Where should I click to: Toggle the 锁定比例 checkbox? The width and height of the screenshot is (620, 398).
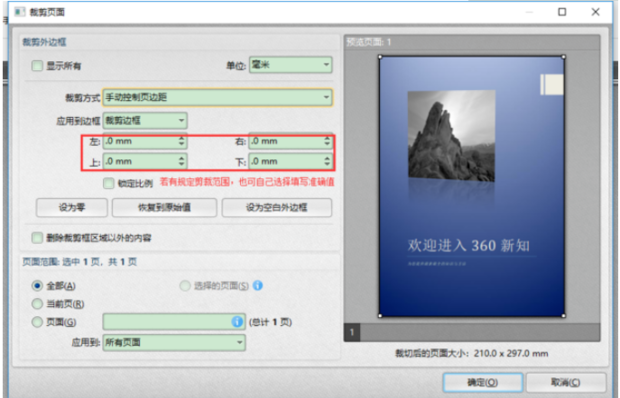[x=108, y=183]
